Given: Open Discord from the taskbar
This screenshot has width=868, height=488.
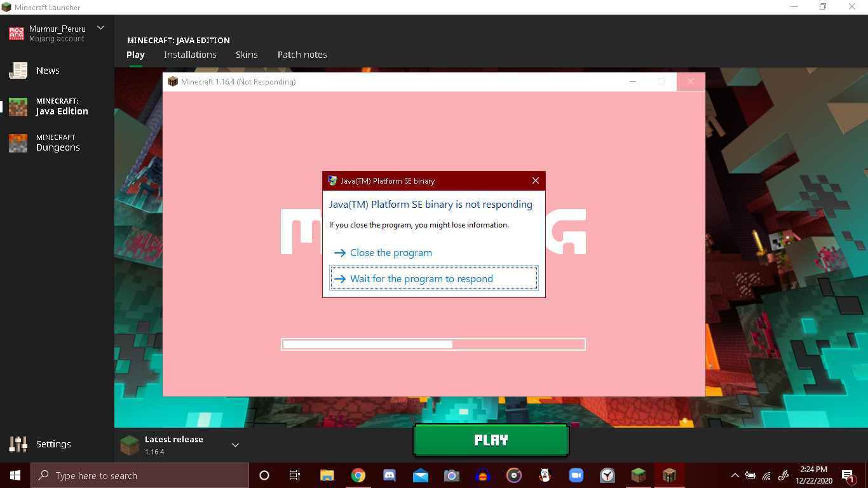Looking at the screenshot, I should [390, 475].
